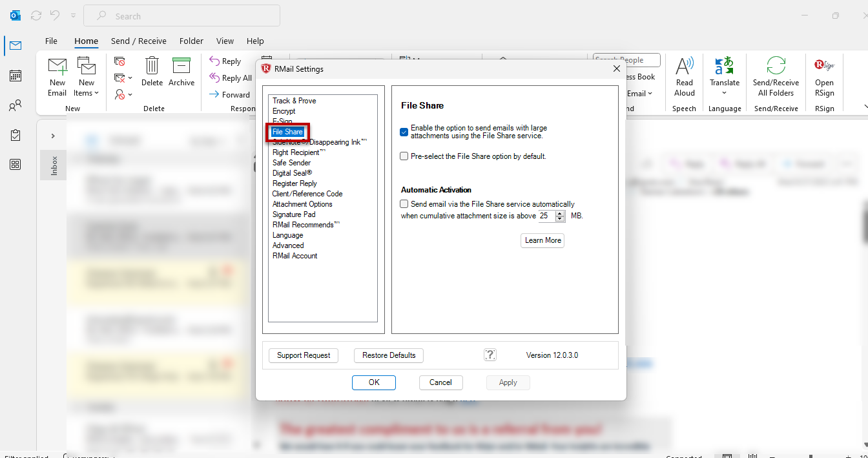Select Track & Prove in settings list
This screenshot has width=868, height=458.
(x=294, y=101)
